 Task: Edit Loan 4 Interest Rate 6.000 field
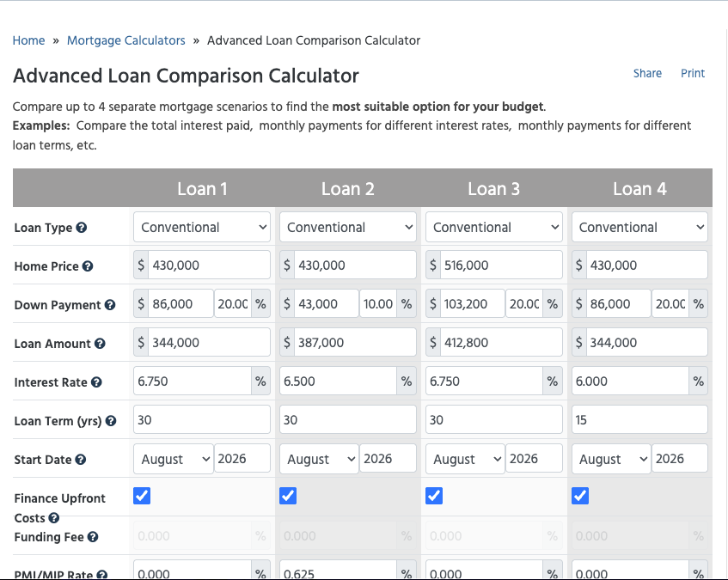coord(630,381)
